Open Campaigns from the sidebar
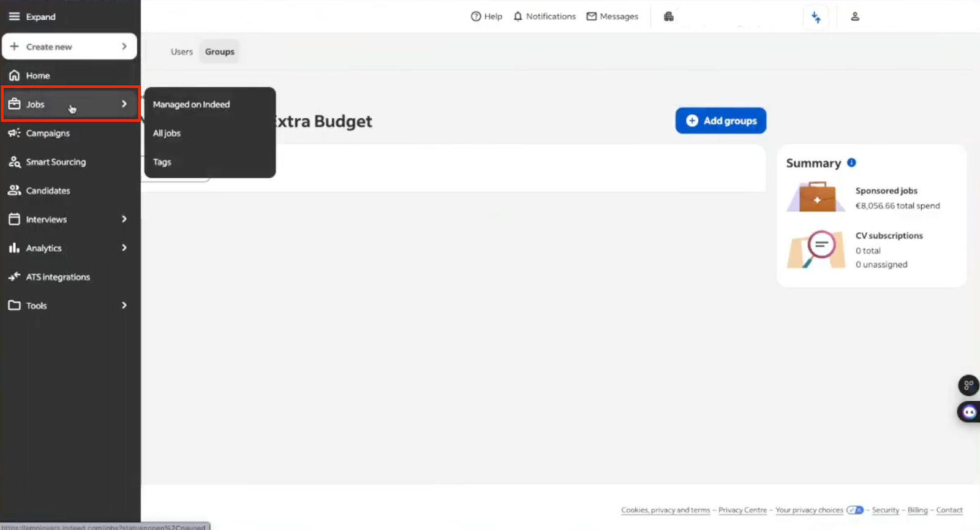The height and width of the screenshot is (530, 980). point(47,133)
